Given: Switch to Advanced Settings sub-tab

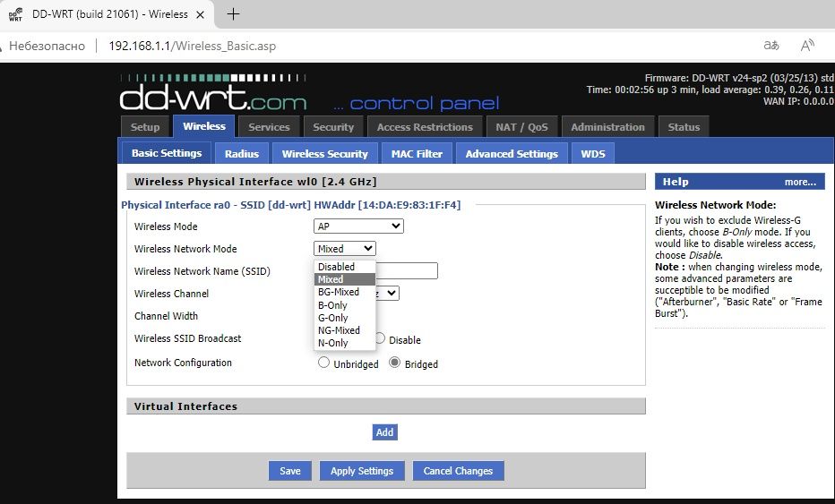Looking at the screenshot, I should (512, 153).
